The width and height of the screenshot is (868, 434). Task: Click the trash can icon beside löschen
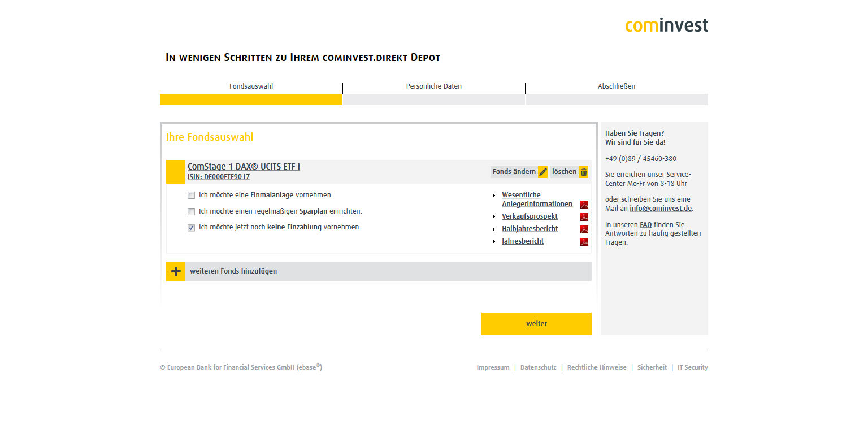tap(584, 172)
